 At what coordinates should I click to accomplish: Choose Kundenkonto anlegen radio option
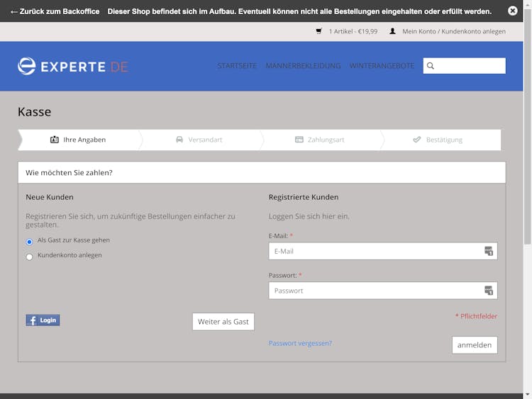click(29, 257)
